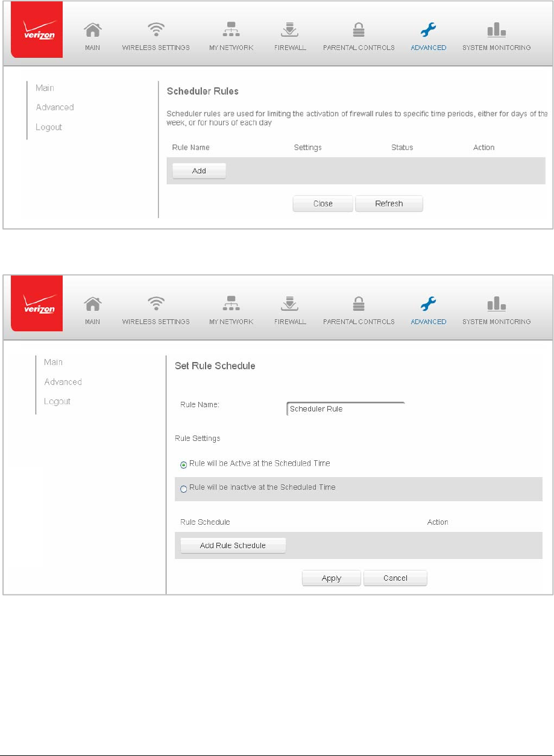Select the My Network icon in the Set Rule Schedule screenshot
554x756 pixels.
[x=231, y=304]
